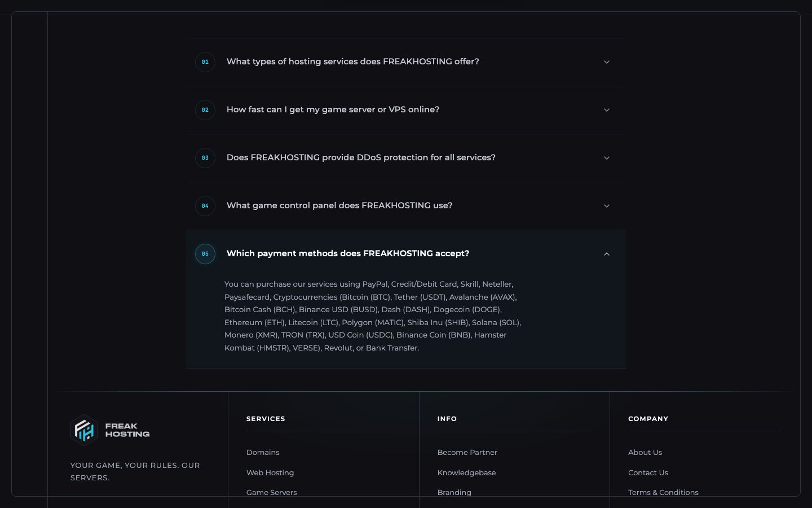Image resolution: width=812 pixels, height=508 pixels.
Task: Open the About Us link
Action: coord(645,453)
